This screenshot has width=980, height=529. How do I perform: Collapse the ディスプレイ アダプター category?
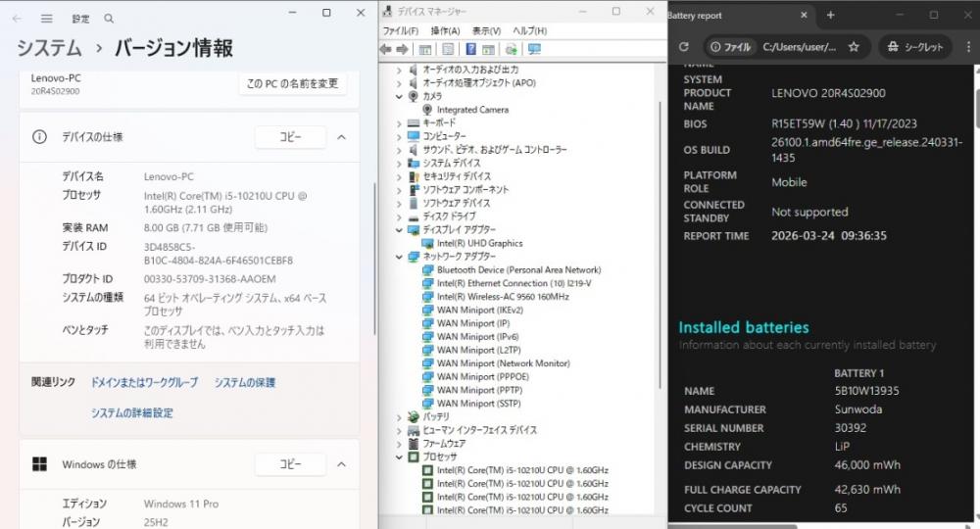pyautogui.click(x=400, y=230)
